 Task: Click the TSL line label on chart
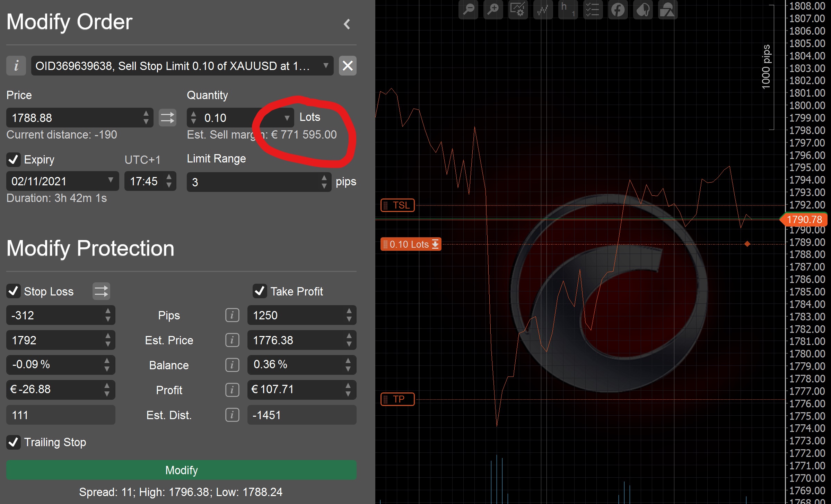[397, 205]
